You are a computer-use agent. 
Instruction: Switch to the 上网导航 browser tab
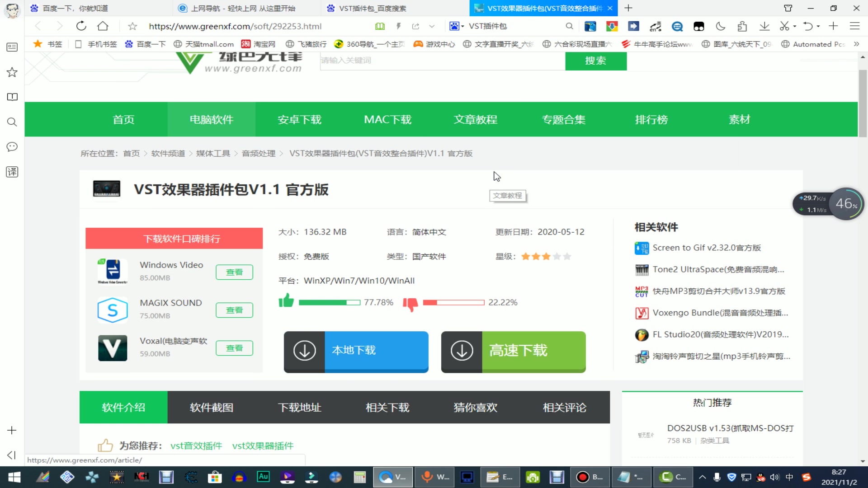pos(246,8)
